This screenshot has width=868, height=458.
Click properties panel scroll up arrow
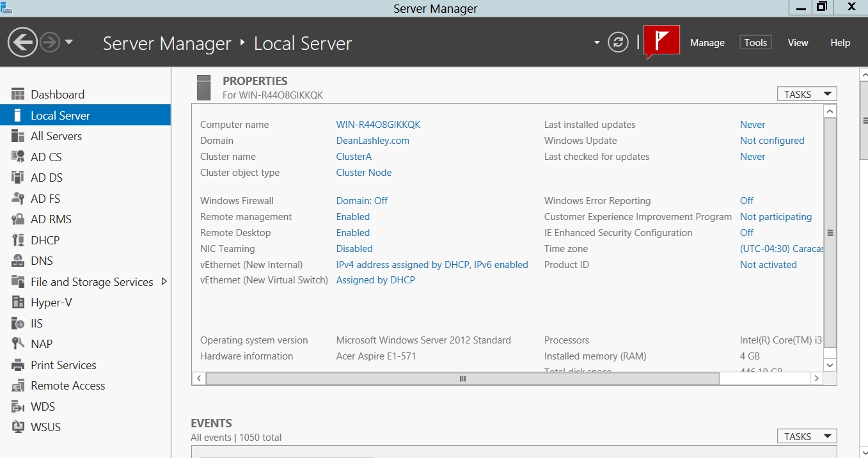pos(830,111)
